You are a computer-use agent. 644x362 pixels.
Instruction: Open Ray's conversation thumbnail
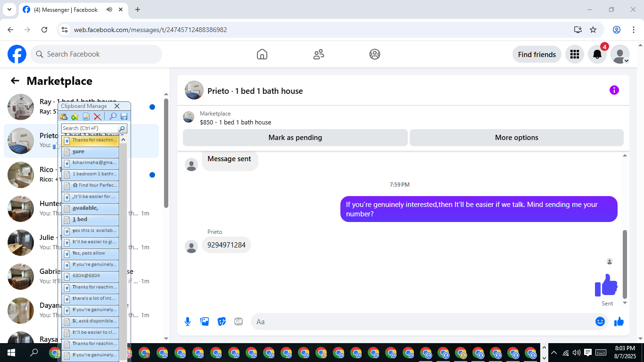21,107
